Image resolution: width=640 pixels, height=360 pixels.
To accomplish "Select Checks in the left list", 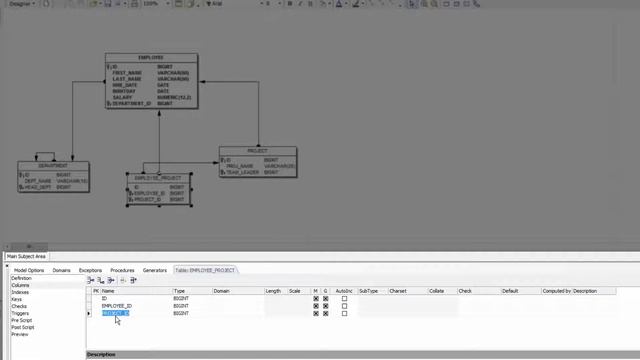I will click(x=19, y=306).
